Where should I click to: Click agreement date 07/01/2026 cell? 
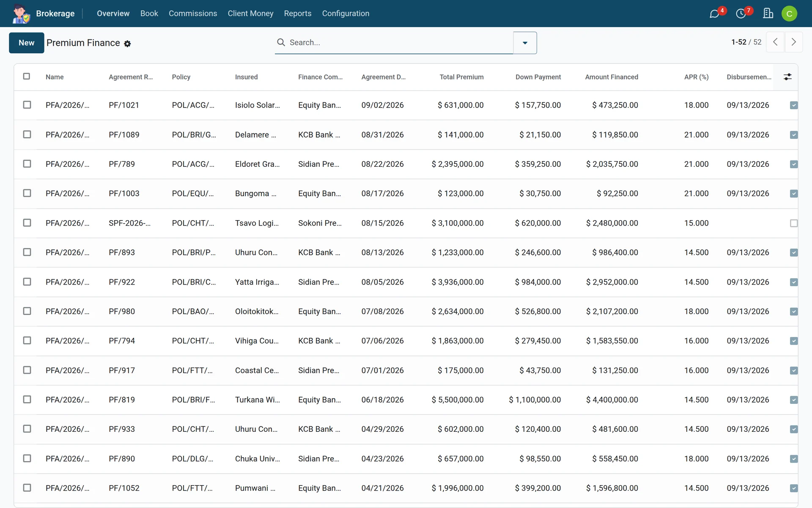pyautogui.click(x=382, y=370)
